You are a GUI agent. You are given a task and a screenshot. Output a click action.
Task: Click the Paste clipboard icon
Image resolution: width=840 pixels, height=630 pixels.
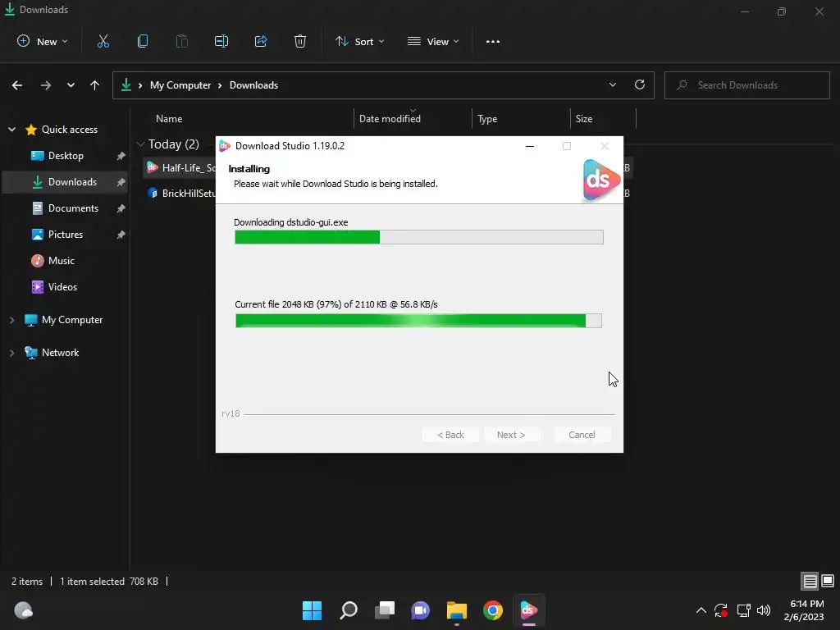click(x=181, y=41)
